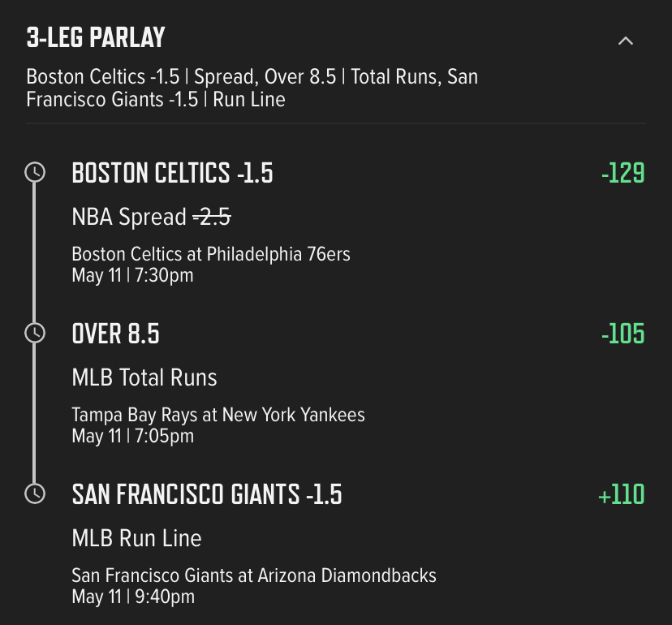Click the +110 odds for Giants
This screenshot has height=625, width=672.
pyautogui.click(x=621, y=494)
